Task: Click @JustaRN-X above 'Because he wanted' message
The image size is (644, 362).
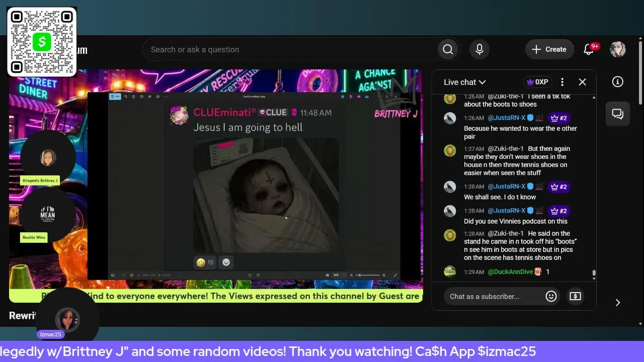Action: (507, 118)
